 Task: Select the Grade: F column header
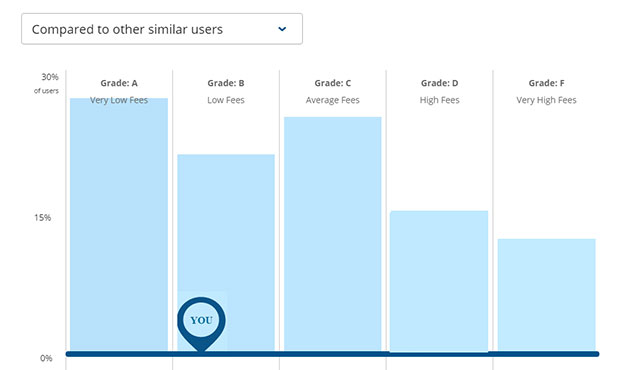546,83
